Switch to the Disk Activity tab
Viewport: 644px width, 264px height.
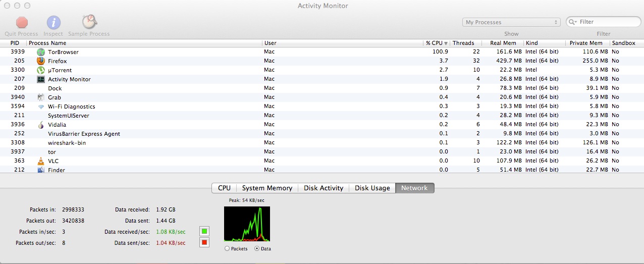[324, 188]
